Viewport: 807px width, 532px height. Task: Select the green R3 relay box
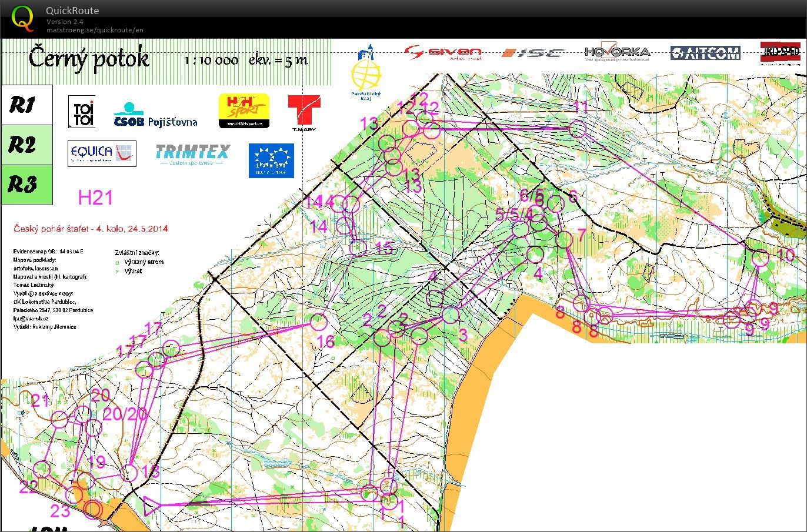click(x=26, y=185)
